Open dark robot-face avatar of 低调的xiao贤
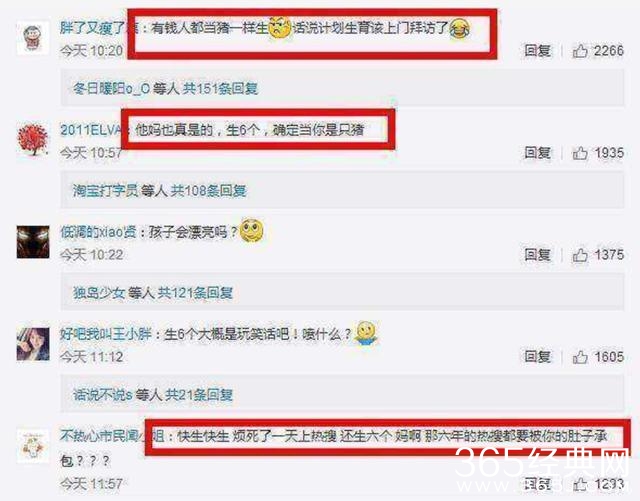This screenshot has width=640, height=501. click(x=33, y=242)
